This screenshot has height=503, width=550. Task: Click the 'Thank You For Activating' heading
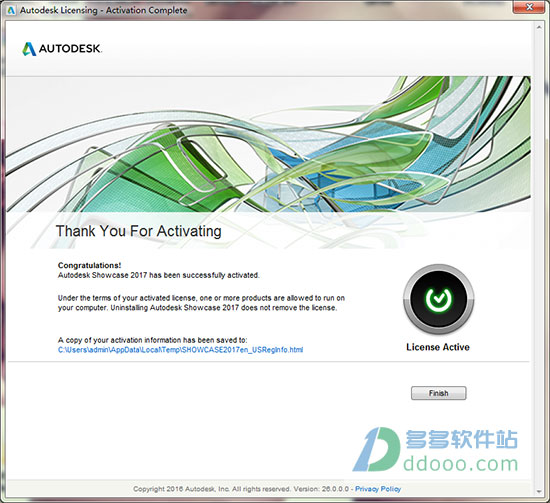[x=139, y=231]
